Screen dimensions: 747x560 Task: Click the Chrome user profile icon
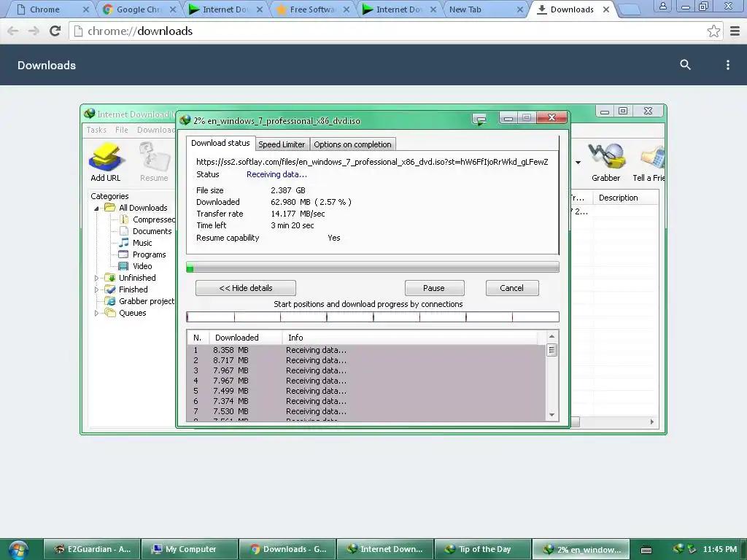tap(662, 6)
